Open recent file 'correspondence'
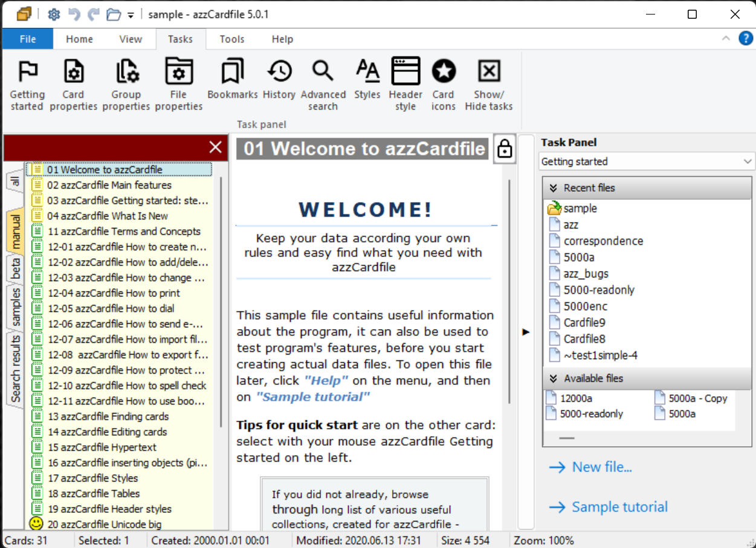The image size is (756, 548). [x=603, y=241]
